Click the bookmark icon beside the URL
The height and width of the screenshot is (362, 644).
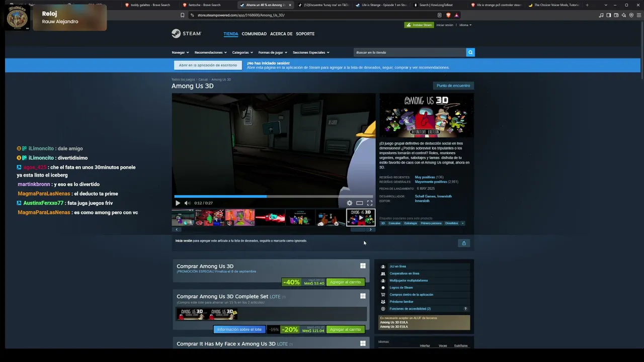pyautogui.click(x=182, y=15)
